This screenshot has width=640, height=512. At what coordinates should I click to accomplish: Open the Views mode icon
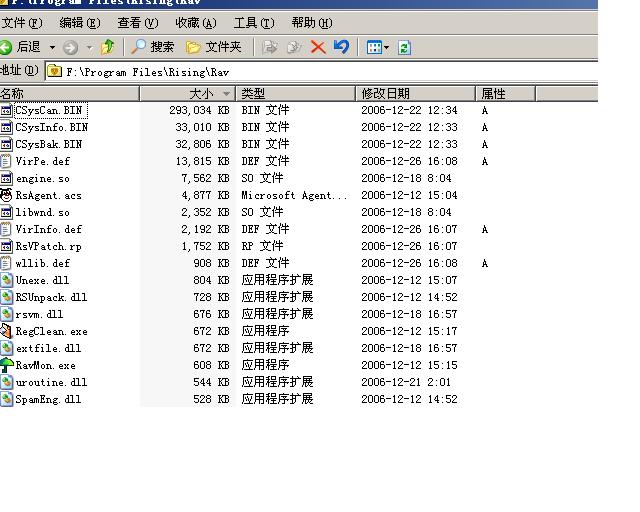click(374, 48)
